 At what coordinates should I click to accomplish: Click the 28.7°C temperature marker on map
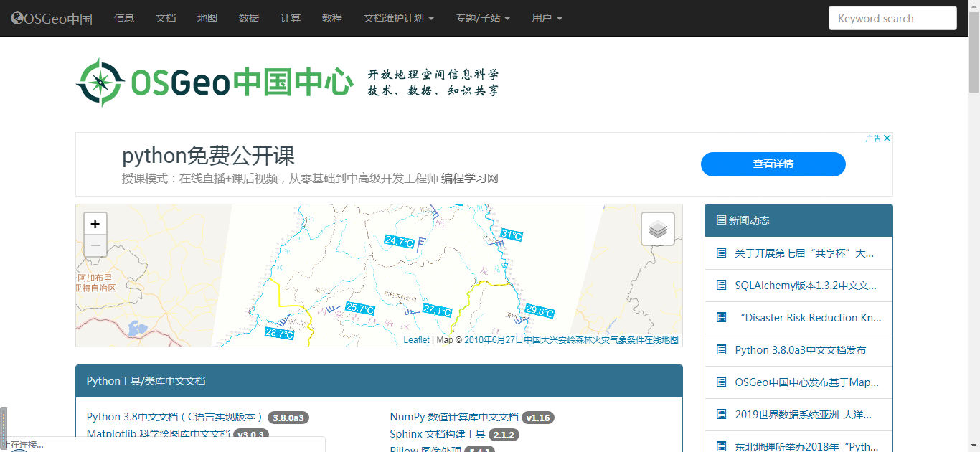click(x=279, y=334)
